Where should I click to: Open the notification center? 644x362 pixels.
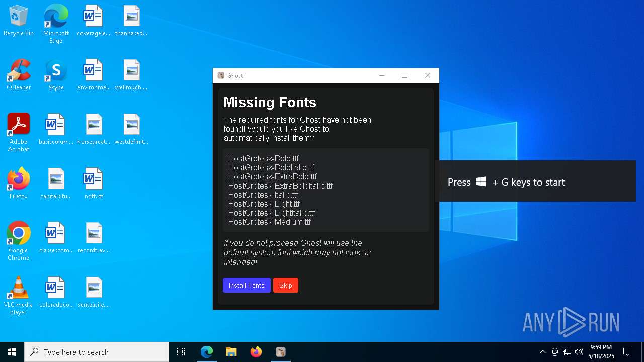[x=627, y=352]
